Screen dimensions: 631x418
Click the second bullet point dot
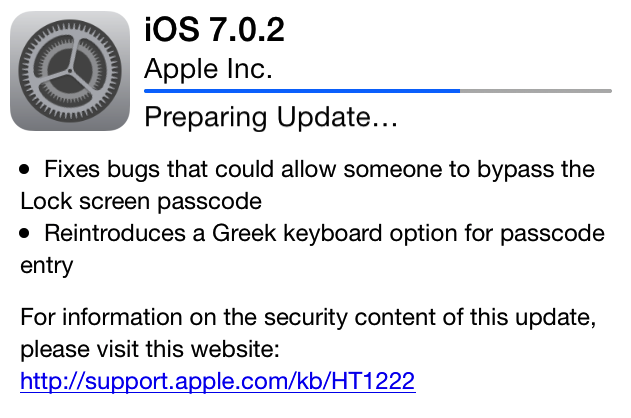[25, 234]
